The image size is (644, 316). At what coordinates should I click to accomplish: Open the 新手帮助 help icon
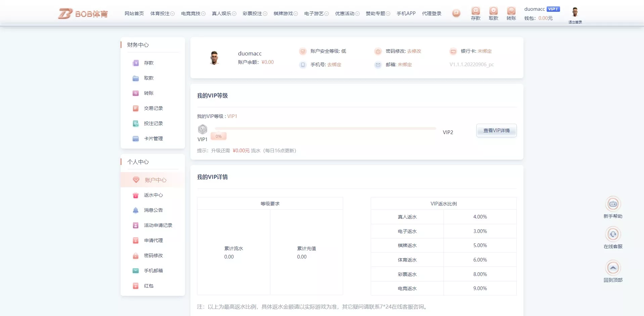(x=613, y=204)
